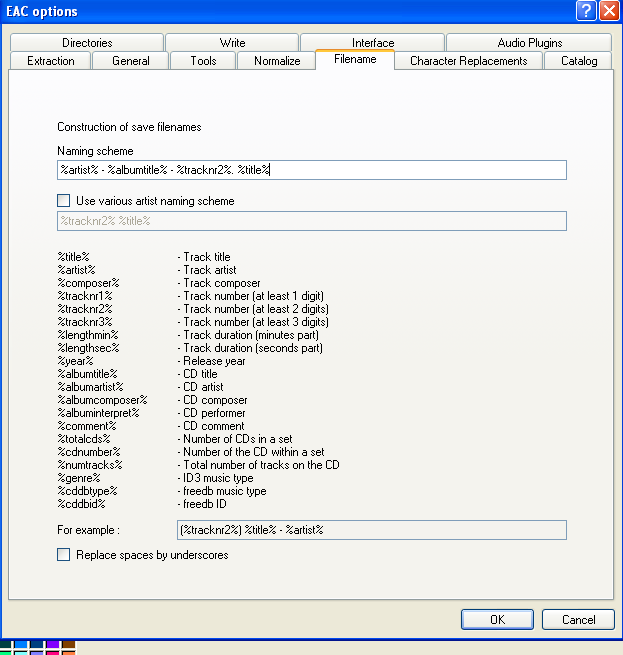Click the help question mark button
Image resolution: width=623 pixels, height=655 pixels.
pos(587,11)
